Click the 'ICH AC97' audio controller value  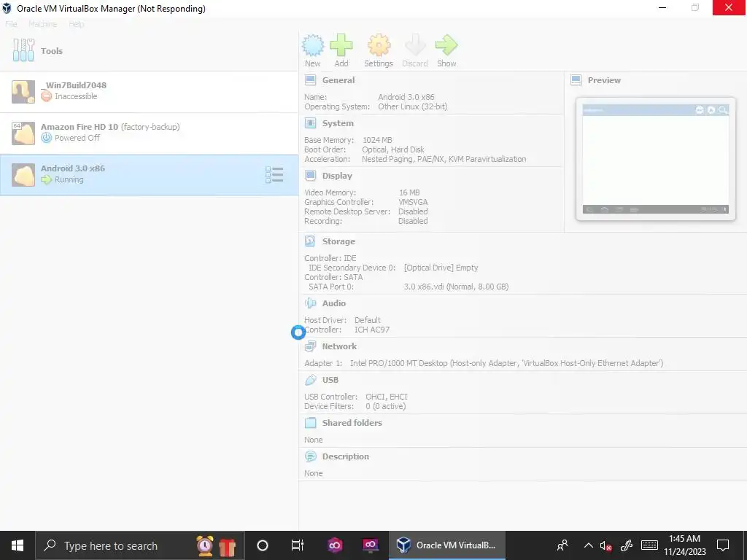(371, 330)
